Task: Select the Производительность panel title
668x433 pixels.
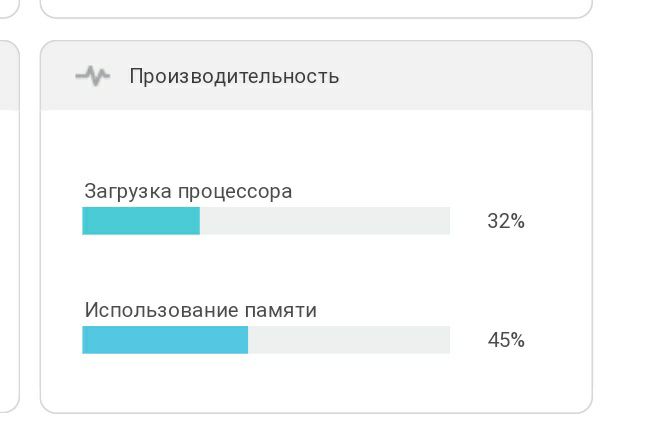Action: pyautogui.click(x=234, y=76)
